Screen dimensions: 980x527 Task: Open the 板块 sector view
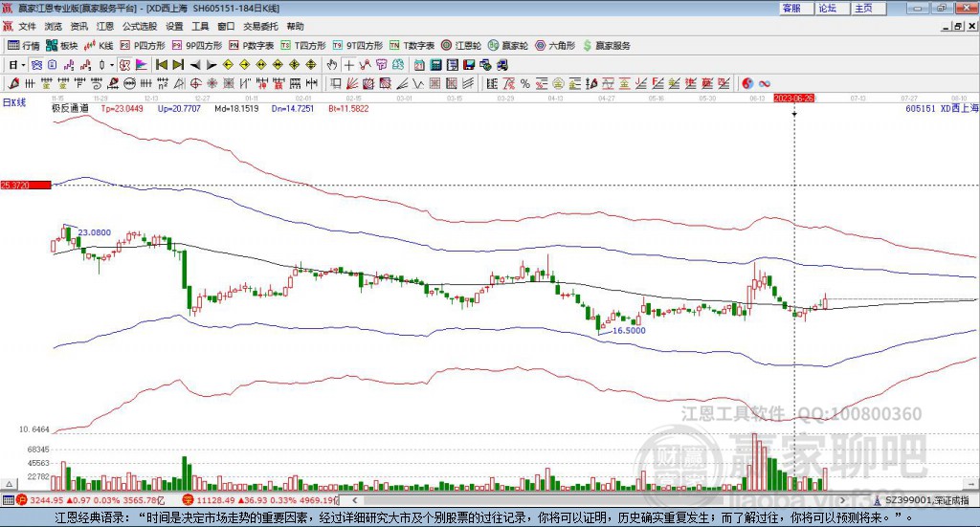(62, 46)
